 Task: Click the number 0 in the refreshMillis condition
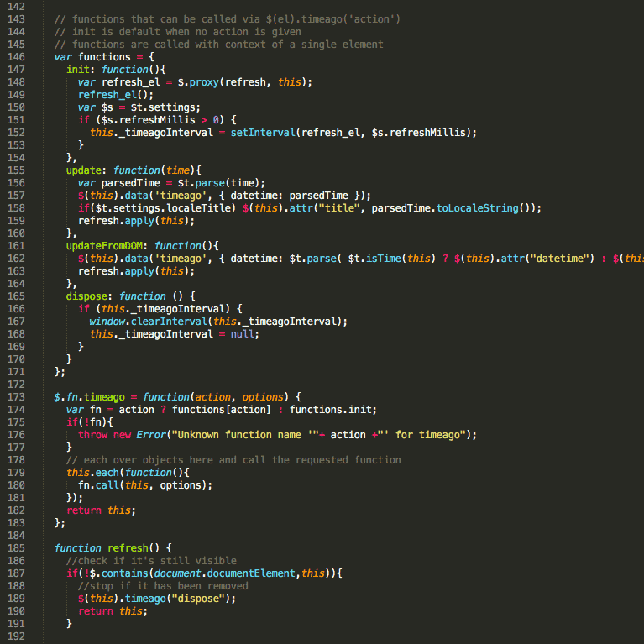tap(216, 120)
